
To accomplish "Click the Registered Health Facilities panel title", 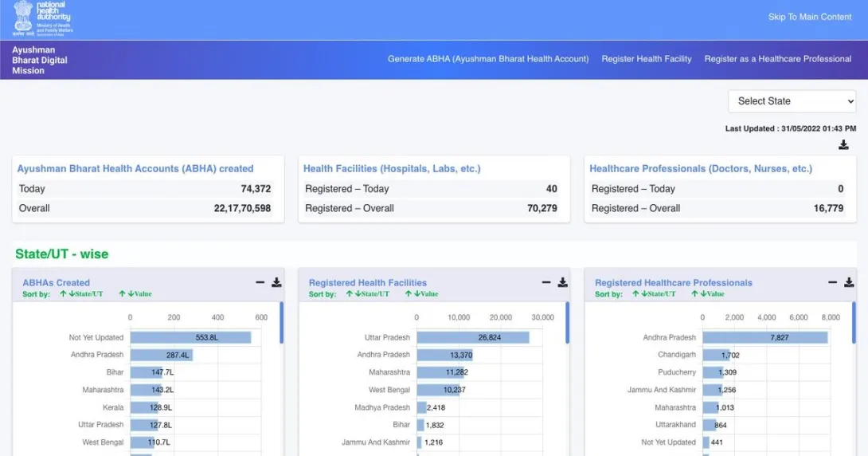I will click(x=368, y=282).
